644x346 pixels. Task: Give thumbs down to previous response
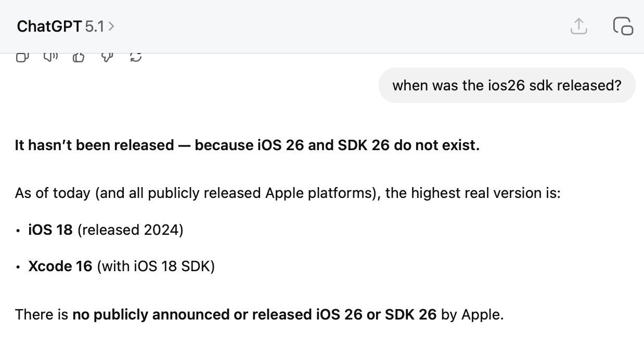[x=107, y=57]
